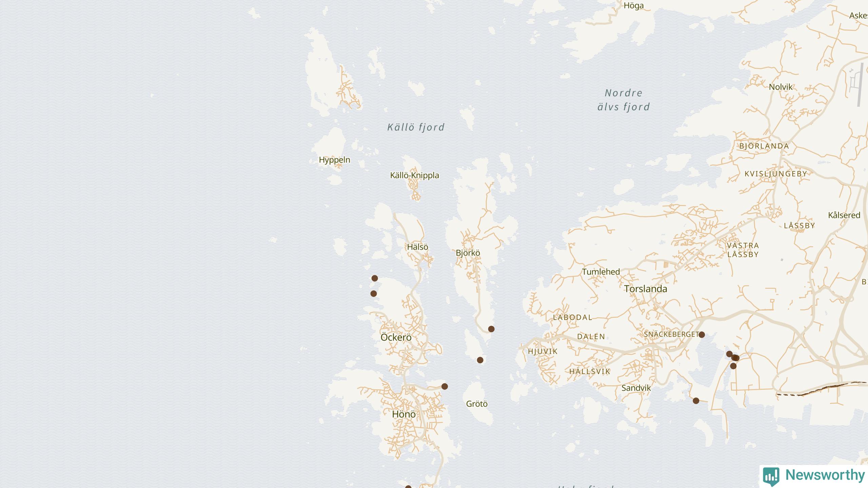The image size is (868, 488).
Task: Click the marker next to Snäckeberget label
Action: pos(702,335)
